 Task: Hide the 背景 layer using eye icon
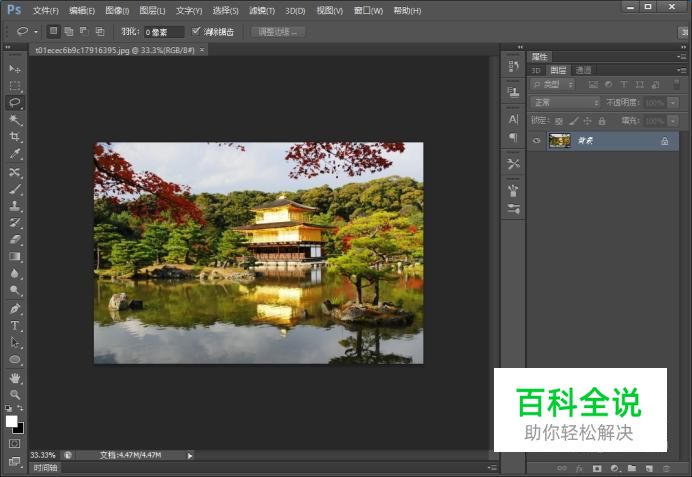point(536,142)
